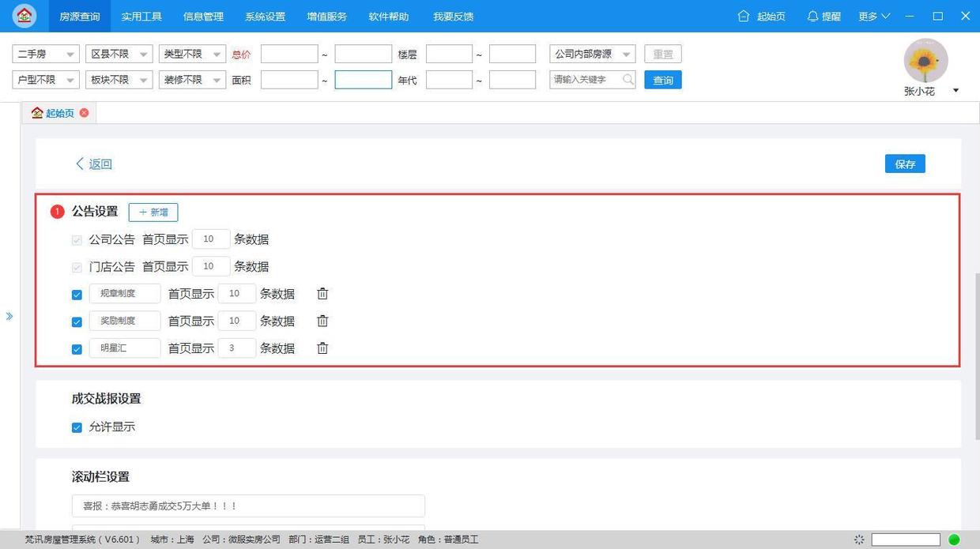Delete the 明星汇 announcement row
Screen dimensions: 980x549
pyautogui.click(x=322, y=348)
